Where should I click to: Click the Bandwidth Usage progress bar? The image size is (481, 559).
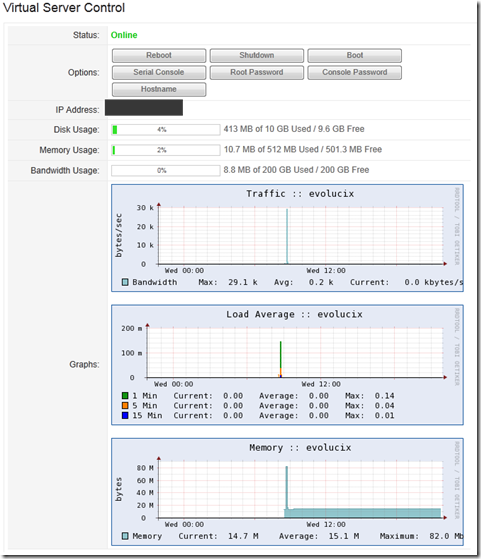[165, 171]
